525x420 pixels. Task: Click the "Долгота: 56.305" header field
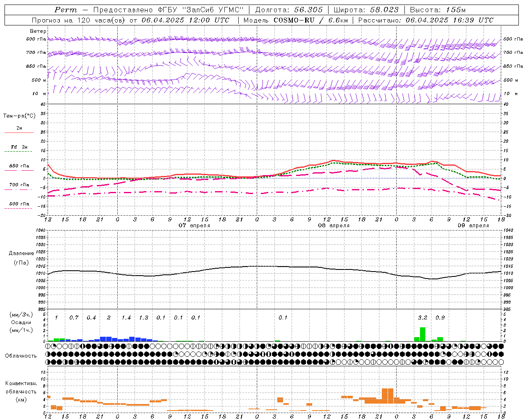[x=289, y=10]
